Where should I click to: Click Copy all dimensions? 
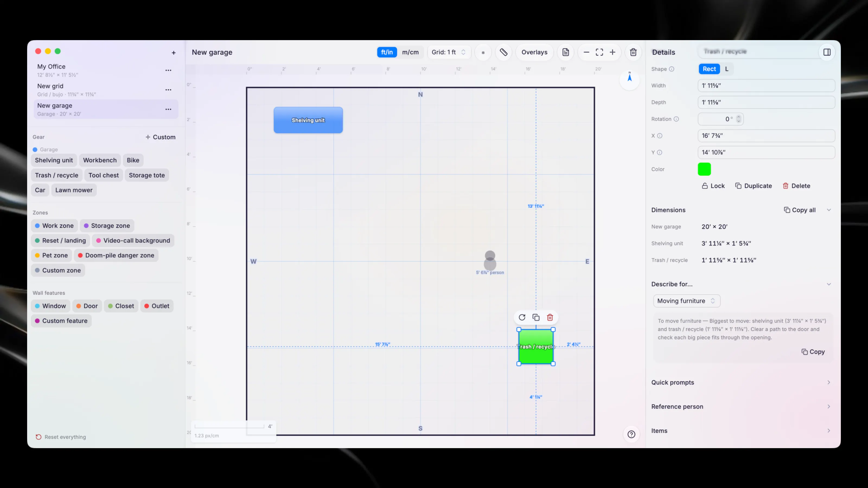pos(800,210)
